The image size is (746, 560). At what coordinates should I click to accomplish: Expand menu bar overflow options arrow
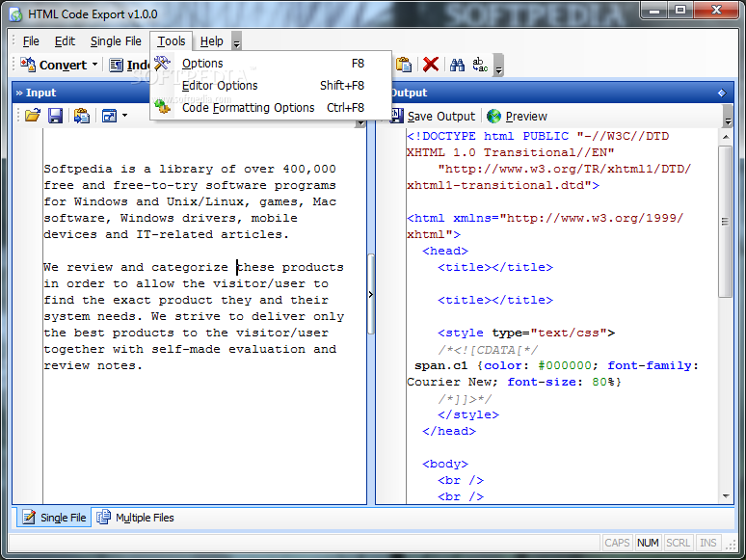236,41
